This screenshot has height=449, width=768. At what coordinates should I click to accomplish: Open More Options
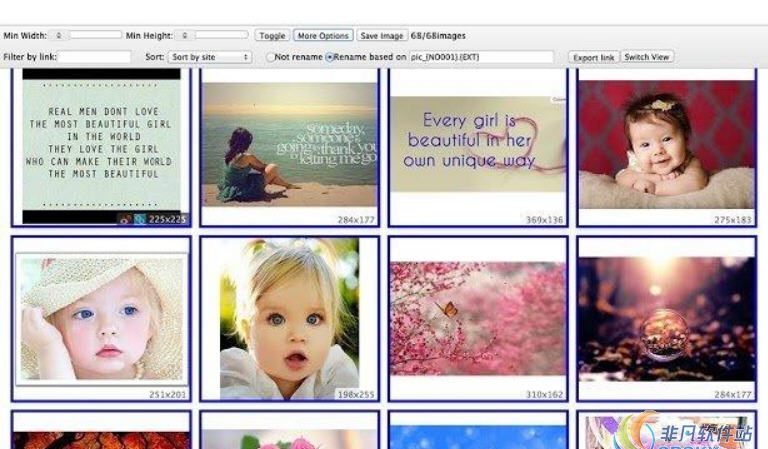(x=323, y=35)
